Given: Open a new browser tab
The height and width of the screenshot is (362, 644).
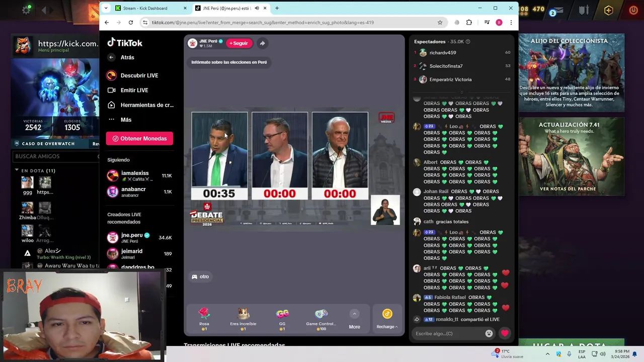Looking at the screenshot, I should tap(277, 8).
